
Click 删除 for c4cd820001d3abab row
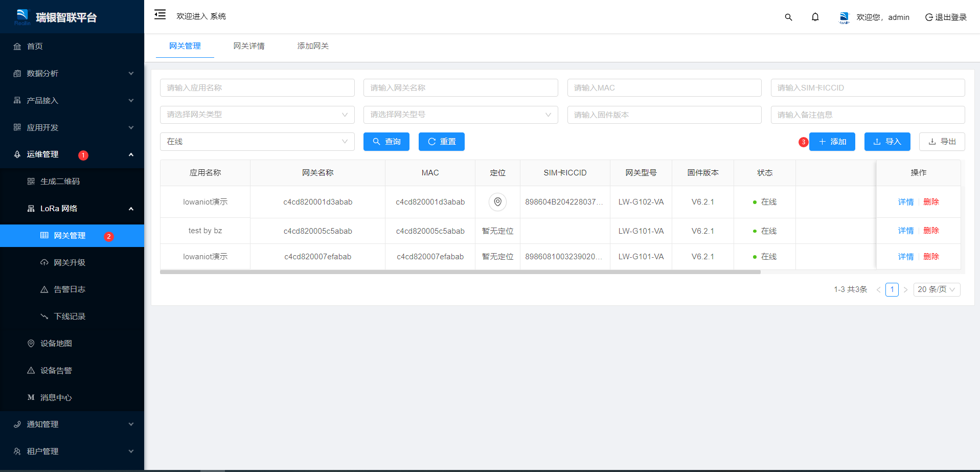(x=931, y=202)
